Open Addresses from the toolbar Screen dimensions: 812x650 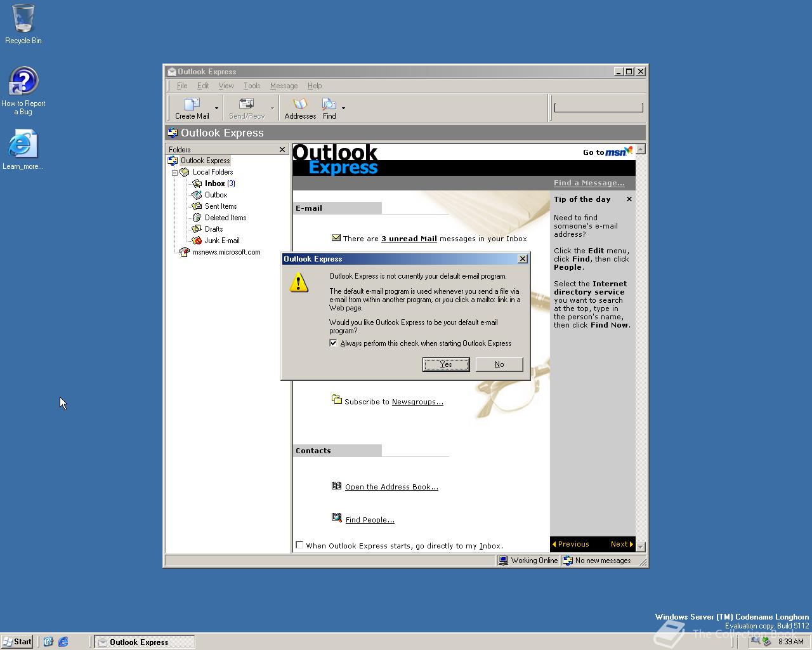click(300, 108)
